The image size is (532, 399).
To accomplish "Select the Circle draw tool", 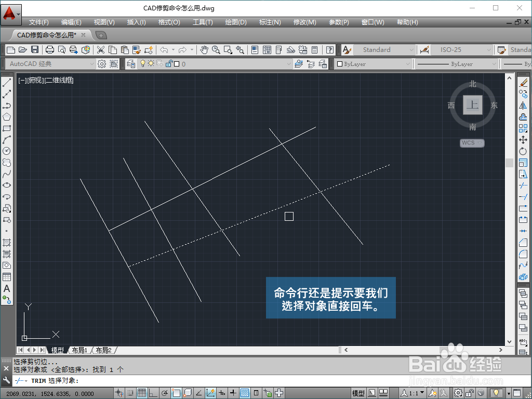I will 6,151.
